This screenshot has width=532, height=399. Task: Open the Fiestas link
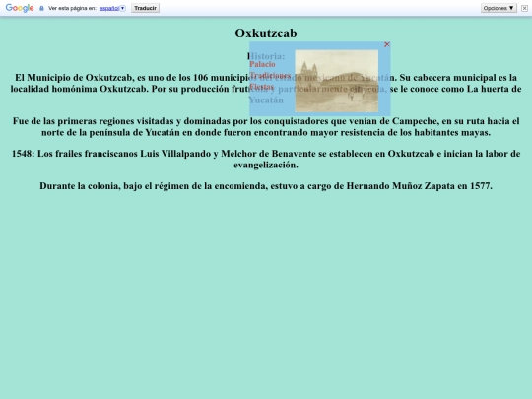(x=262, y=87)
